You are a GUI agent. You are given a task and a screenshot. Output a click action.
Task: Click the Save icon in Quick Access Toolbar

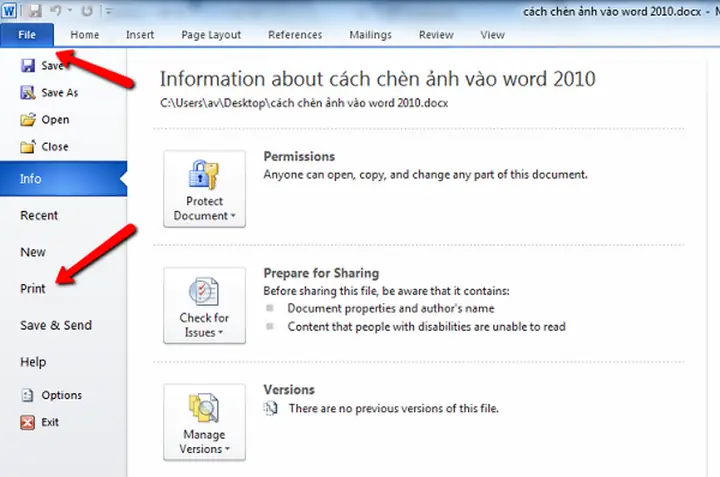pos(34,10)
